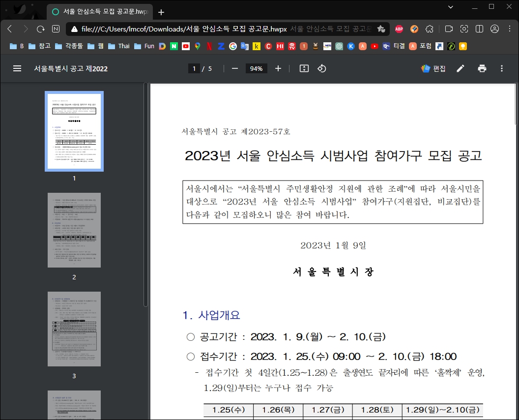Open a new browser tab

(161, 12)
